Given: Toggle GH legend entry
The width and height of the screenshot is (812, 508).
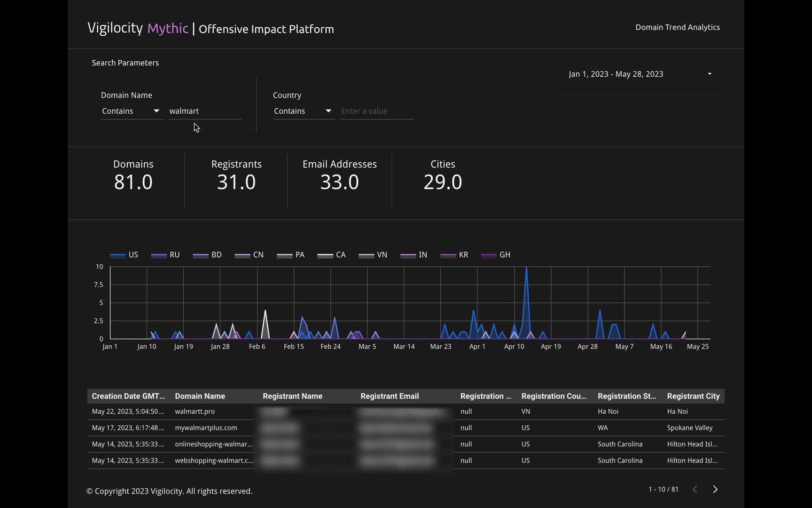Looking at the screenshot, I should click(x=496, y=255).
